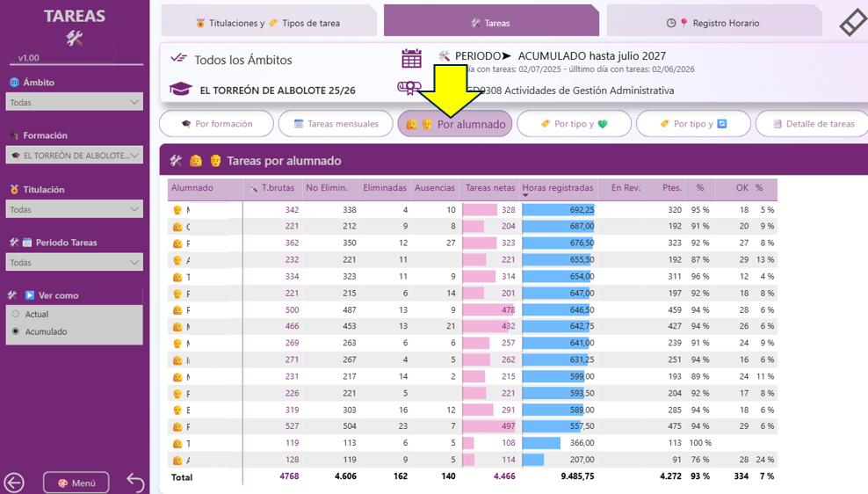Click the undo return arrow icon

[x=135, y=483]
